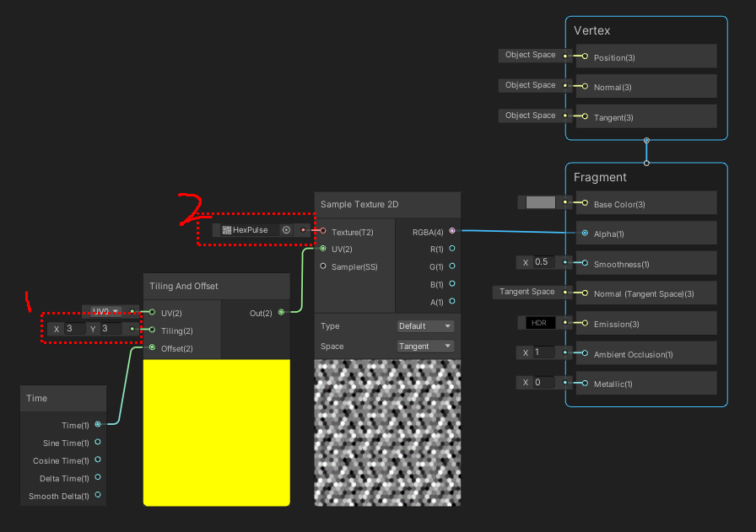Click the Cosine Time(1) output port
756x532 pixels.
(98, 459)
